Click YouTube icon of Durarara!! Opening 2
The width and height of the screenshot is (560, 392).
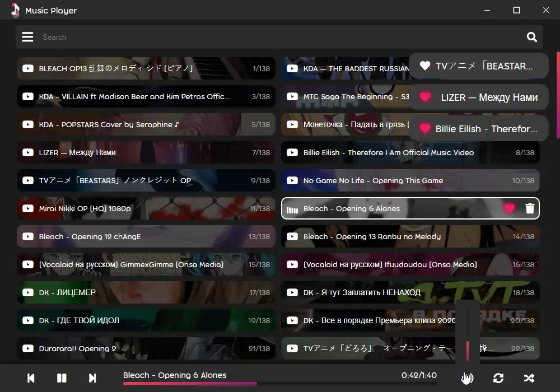coord(28,348)
